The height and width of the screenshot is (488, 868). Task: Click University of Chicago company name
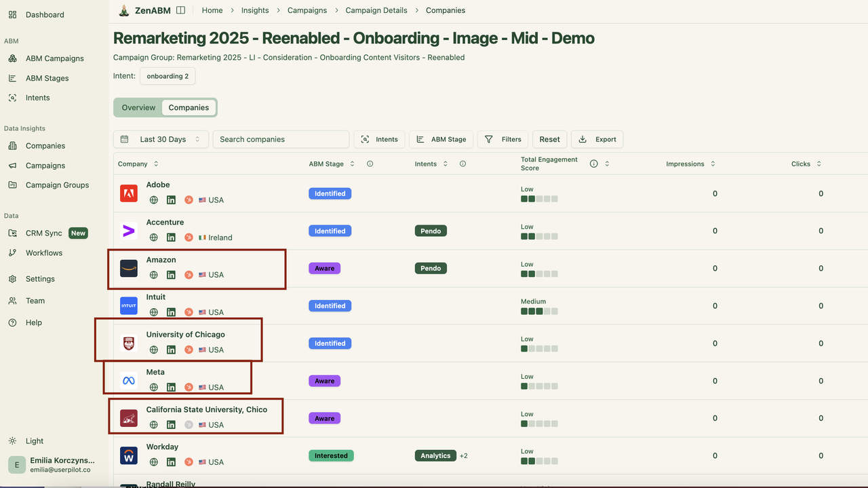point(185,335)
